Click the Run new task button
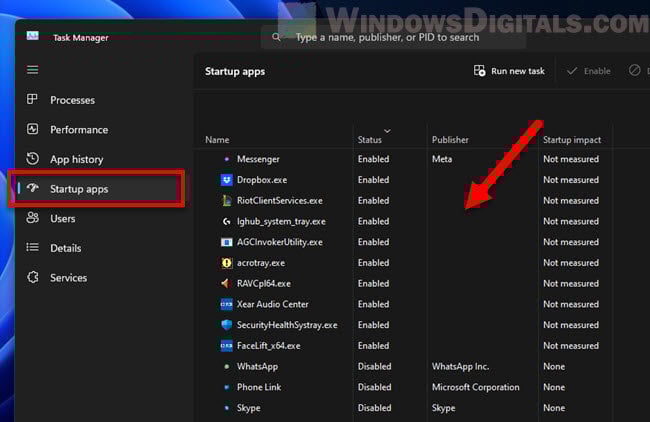This screenshot has width=650, height=422. coord(509,71)
